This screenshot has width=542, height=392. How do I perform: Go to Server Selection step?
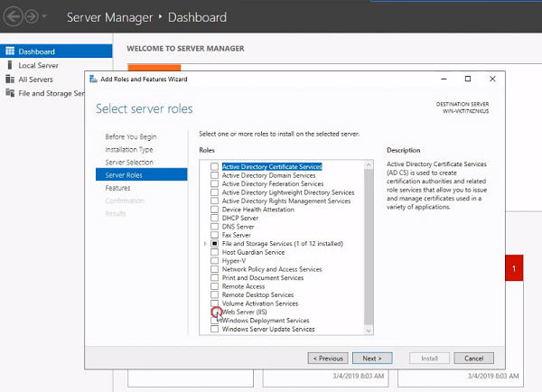pyautogui.click(x=129, y=162)
